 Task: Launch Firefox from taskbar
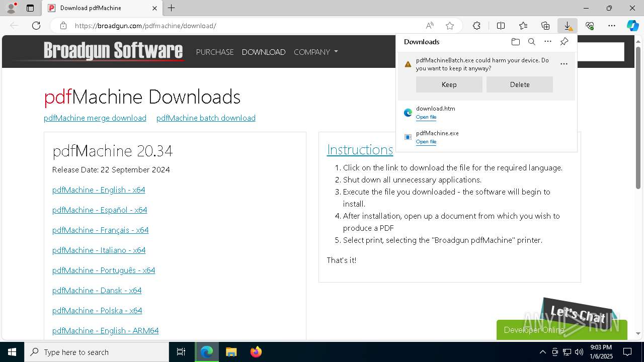tap(256, 352)
